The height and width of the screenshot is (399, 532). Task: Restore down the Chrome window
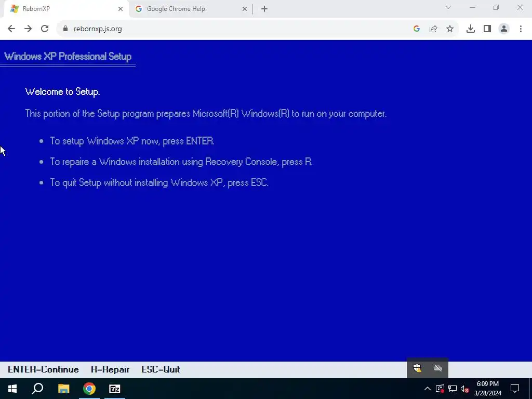click(496, 7)
